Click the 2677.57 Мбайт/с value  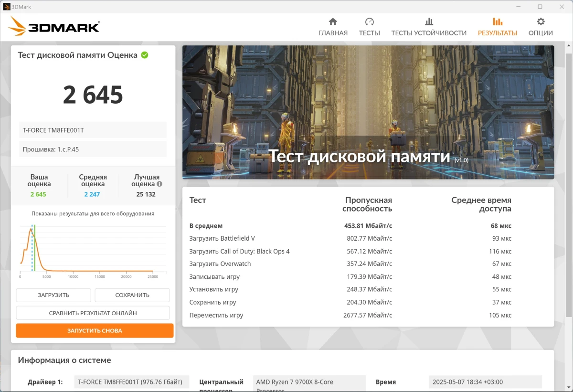368,315
